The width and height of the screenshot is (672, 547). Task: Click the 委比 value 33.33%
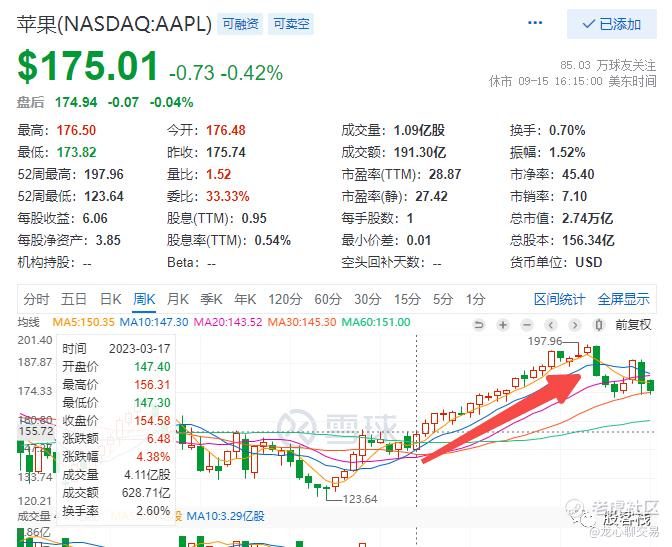pyautogui.click(x=228, y=196)
